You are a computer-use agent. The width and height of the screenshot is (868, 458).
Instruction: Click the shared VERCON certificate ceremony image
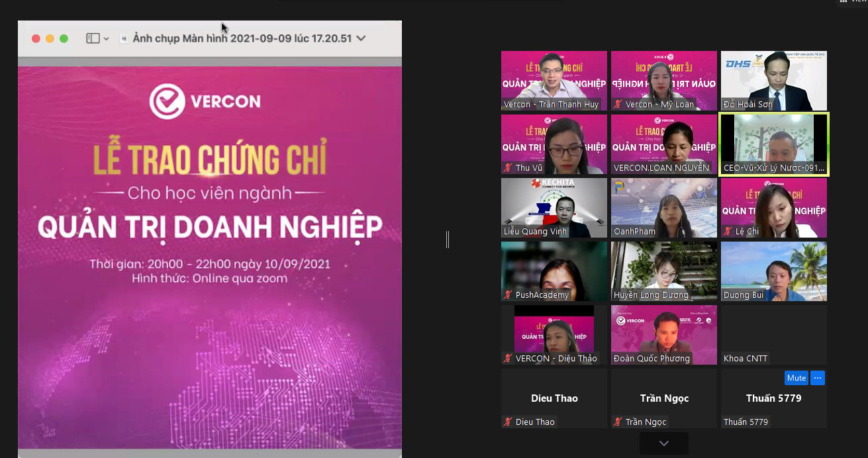(209, 252)
